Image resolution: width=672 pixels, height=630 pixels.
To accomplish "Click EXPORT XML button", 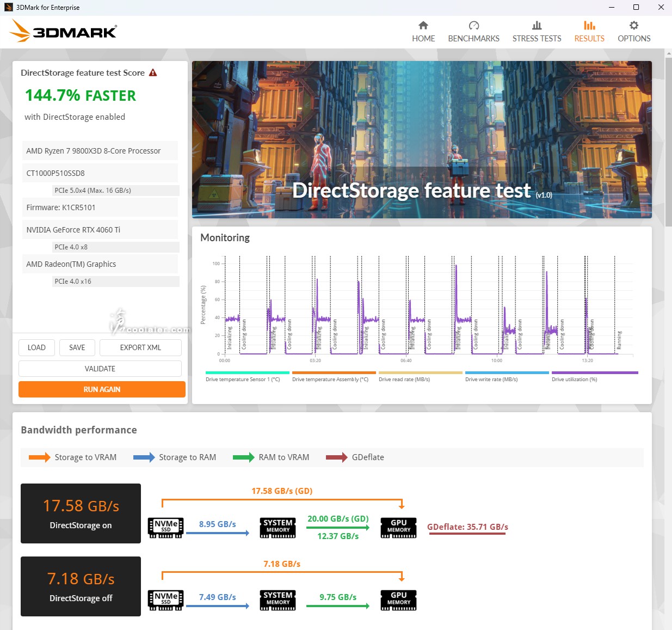I will click(x=140, y=347).
